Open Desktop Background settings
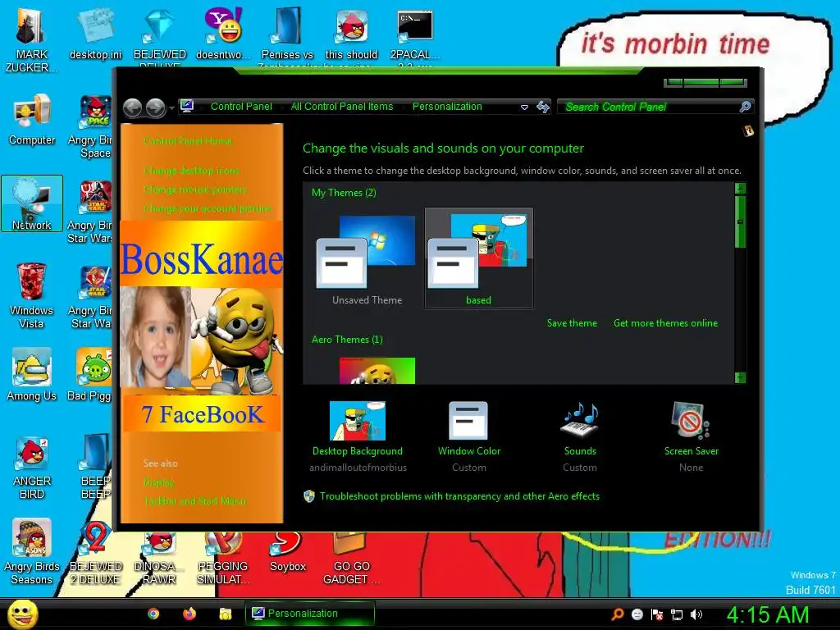 tap(358, 436)
